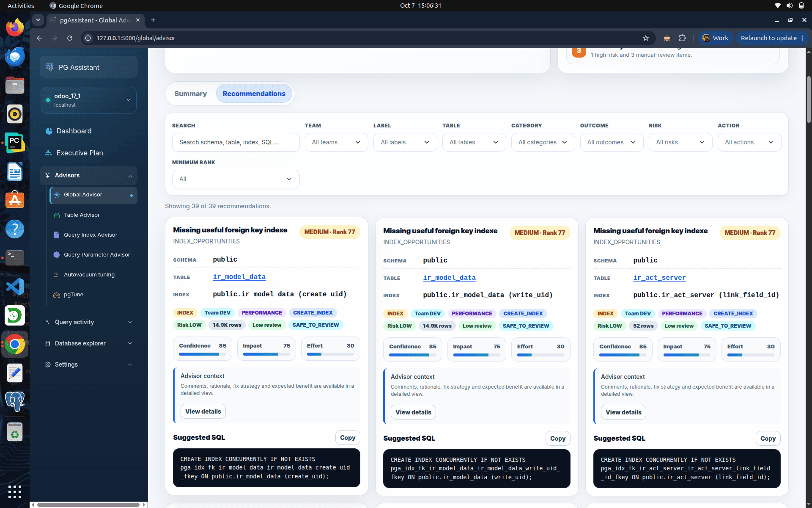Viewport: 812px width, 508px height.
Task: Open the Category filter dropdown
Action: click(x=543, y=142)
